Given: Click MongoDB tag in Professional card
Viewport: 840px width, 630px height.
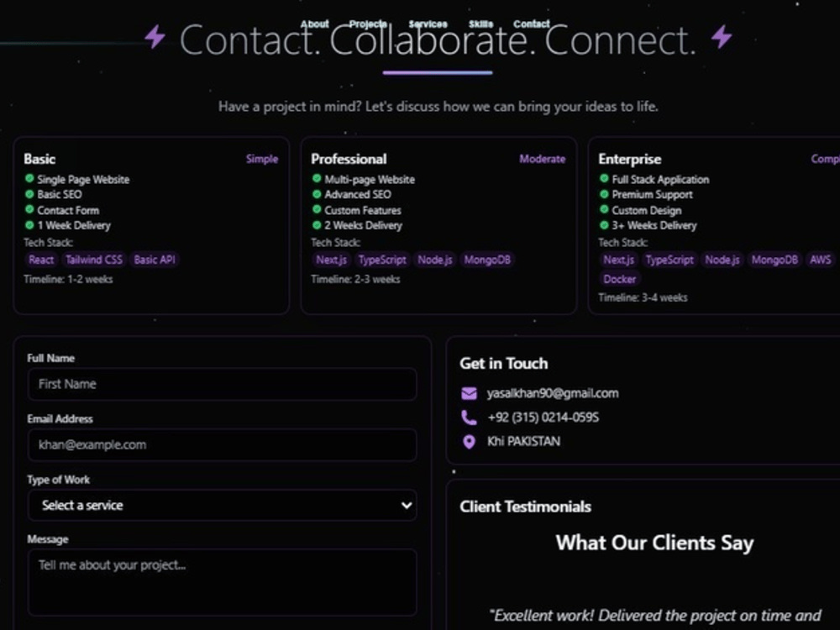Looking at the screenshot, I should pos(487,260).
